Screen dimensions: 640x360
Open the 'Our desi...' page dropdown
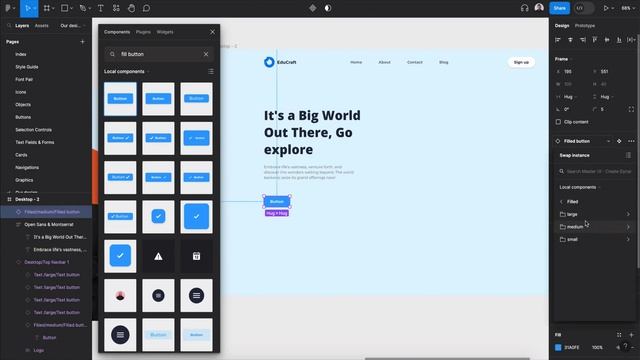(x=72, y=25)
